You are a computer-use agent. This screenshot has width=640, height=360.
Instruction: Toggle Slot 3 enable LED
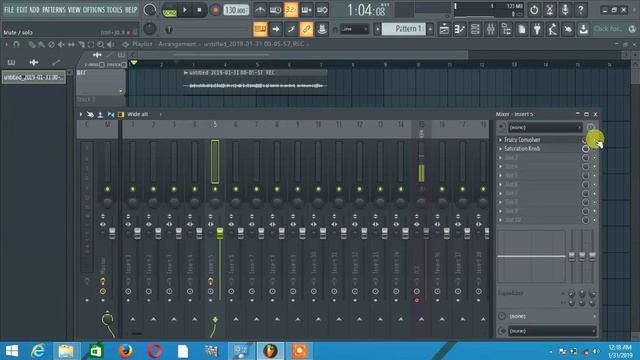point(594,158)
